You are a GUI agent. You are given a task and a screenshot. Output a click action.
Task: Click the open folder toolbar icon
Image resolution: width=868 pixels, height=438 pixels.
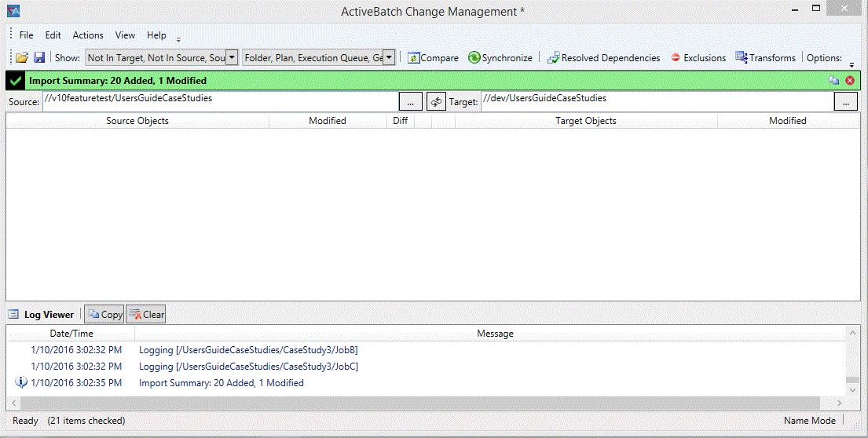pos(21,57)
